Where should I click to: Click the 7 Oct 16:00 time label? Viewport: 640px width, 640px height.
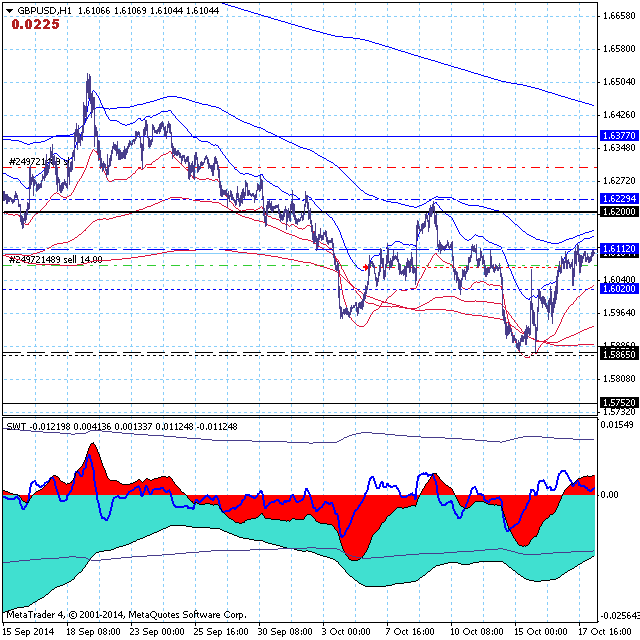pos(410,631)
